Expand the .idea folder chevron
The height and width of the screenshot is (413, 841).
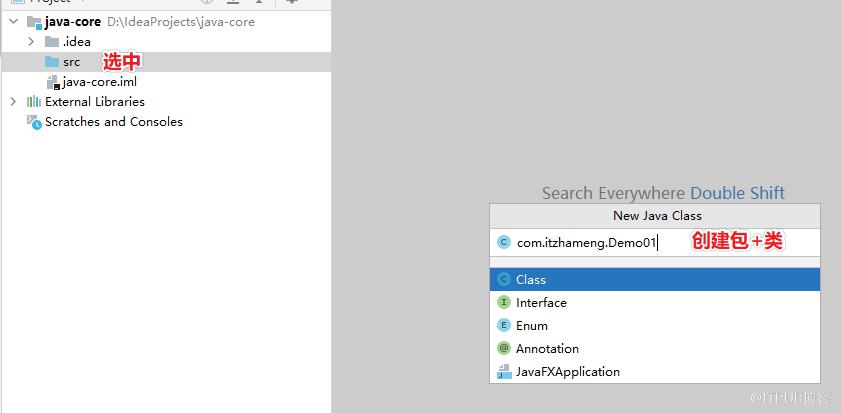(x=31, y=41)
